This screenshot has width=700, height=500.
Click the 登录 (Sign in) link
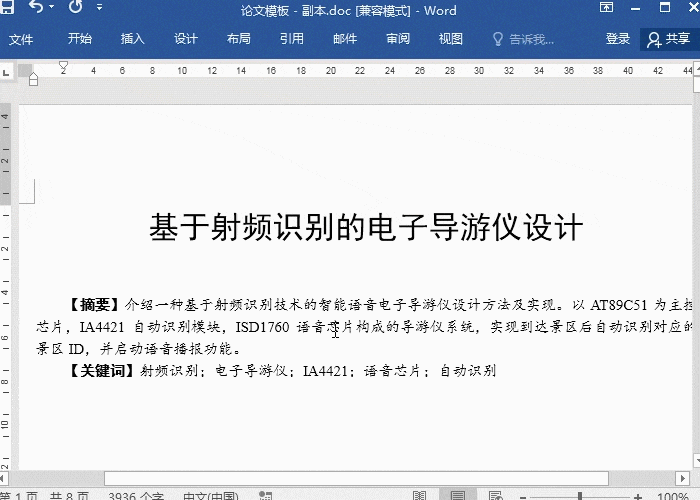tap(618, 39)
